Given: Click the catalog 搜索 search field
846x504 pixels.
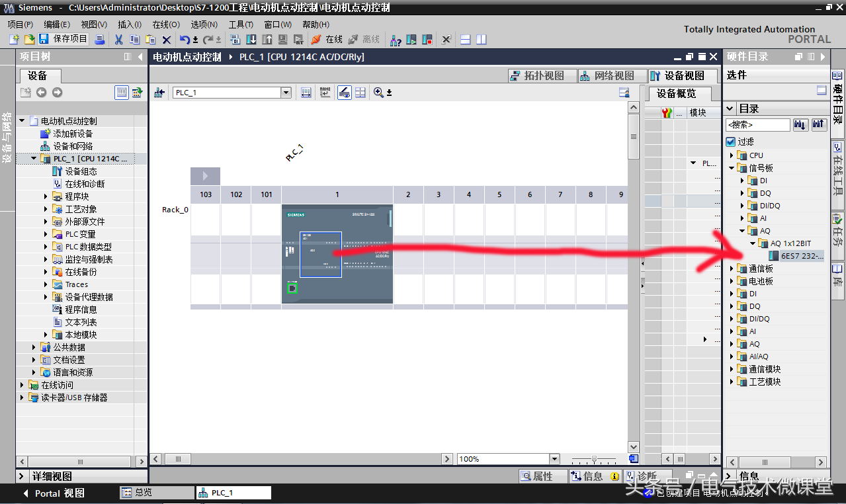Looking at the screenshot, I should pos(757,124).
